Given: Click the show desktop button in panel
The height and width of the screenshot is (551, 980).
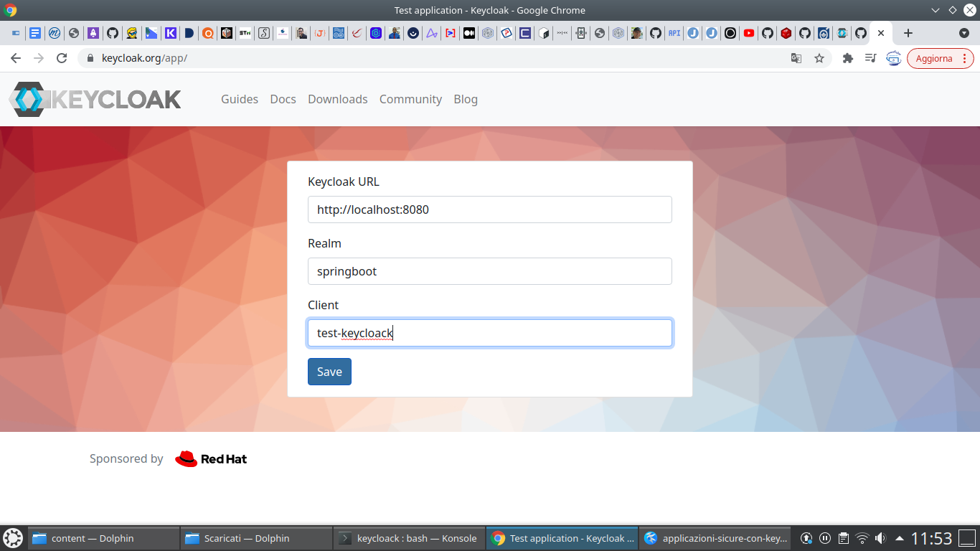Looking at the screenshot, I should point(968,538).
